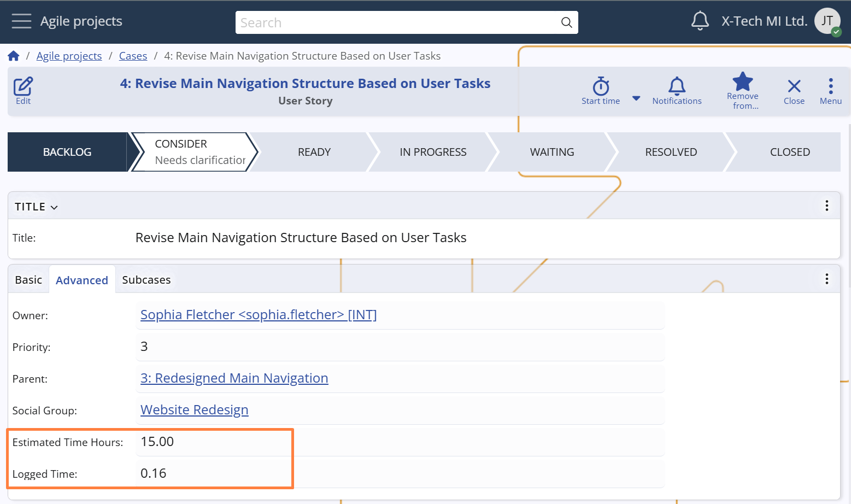This screenshot has height=504, width=851.
Task: Open the hamburger navigation menu
Action: pyautogui.click(x=21, y=21)
